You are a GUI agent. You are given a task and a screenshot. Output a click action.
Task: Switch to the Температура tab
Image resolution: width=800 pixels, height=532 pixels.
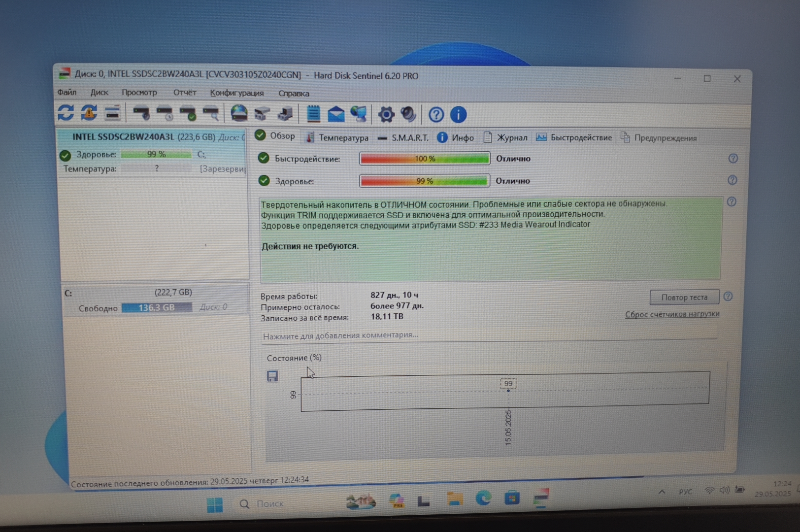(x=337, y=137)
